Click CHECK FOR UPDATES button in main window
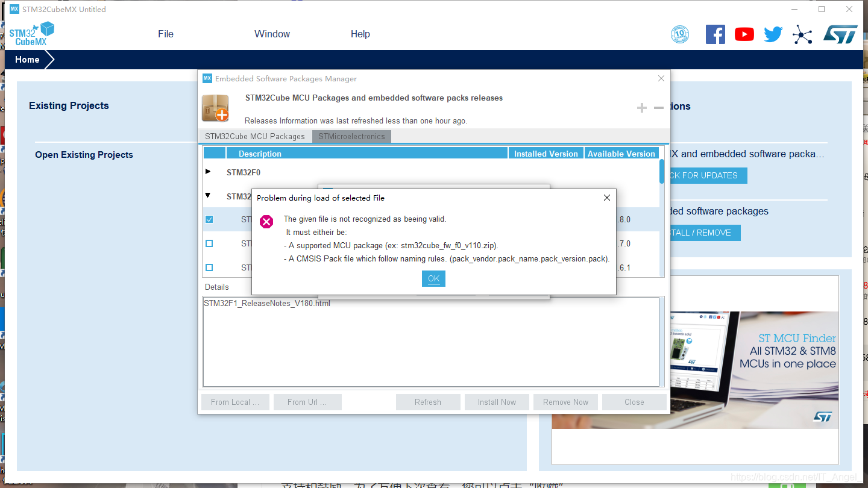 709,175
